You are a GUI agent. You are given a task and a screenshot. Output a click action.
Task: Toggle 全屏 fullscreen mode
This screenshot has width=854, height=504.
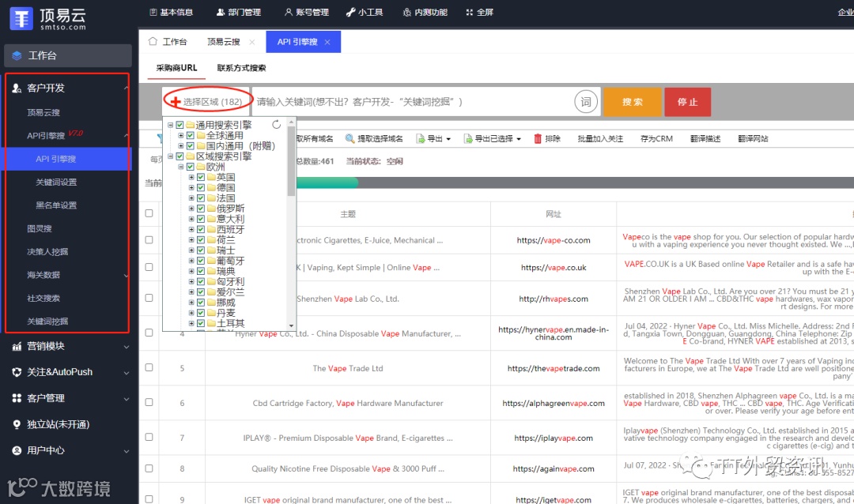(x=479, y=12)
